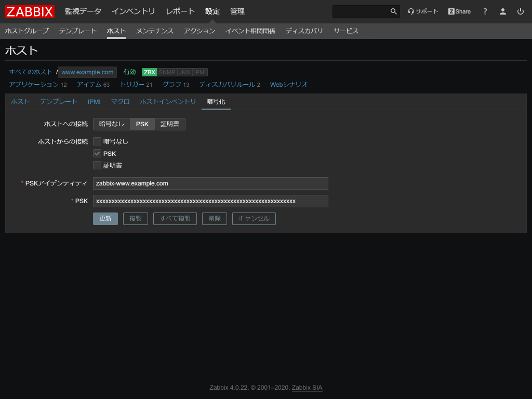Click the IPMI availability badge
The height and width of the screenshot is (399, 532).
click(x=200, y=72)
